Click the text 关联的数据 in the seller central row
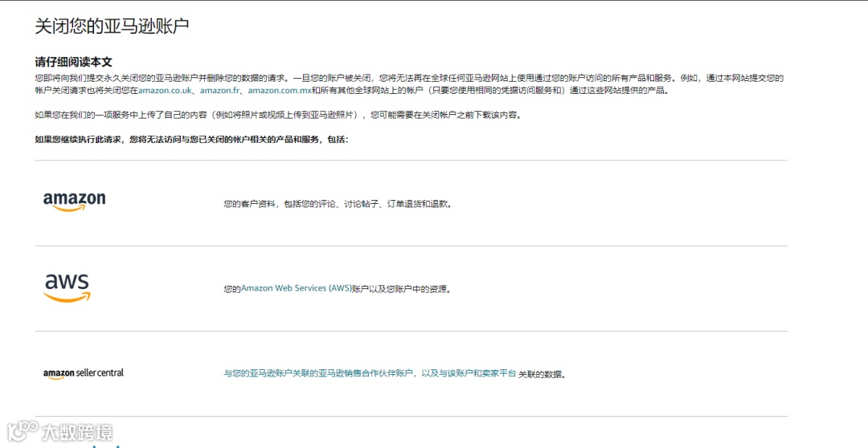Screen dimensions: 868x448 coord(542,374)
